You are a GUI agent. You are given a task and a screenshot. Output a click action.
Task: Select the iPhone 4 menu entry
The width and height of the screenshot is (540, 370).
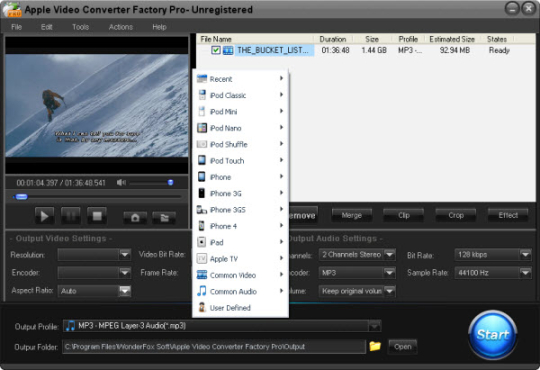tap(240, 226)
